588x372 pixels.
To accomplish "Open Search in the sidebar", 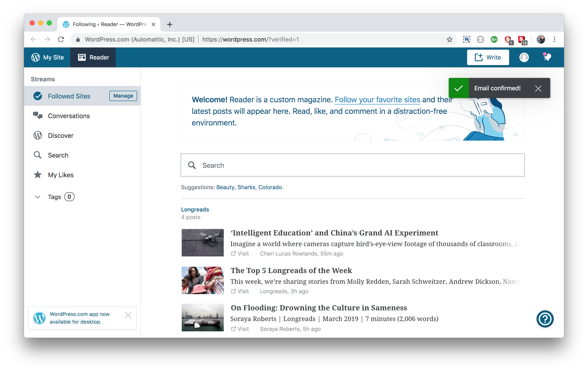I will (x=82, y=155).
